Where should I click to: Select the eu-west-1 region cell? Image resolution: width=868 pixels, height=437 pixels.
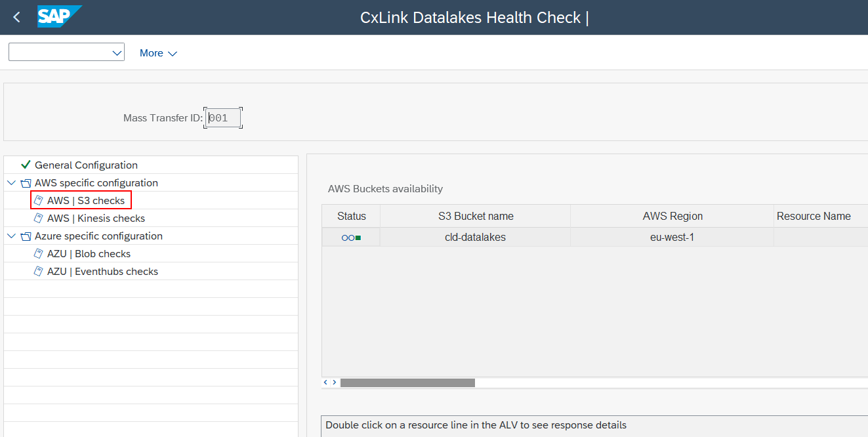[x=672, y=238]
